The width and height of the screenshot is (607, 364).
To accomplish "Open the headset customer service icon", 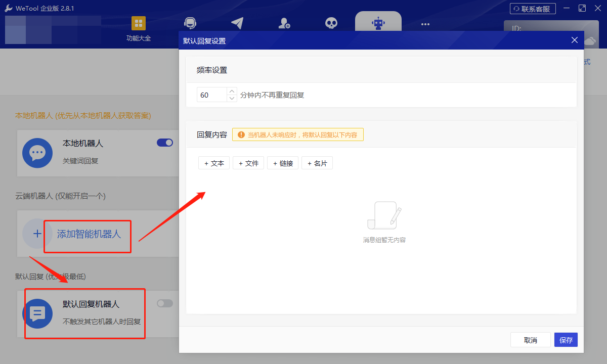I will 190,23.
